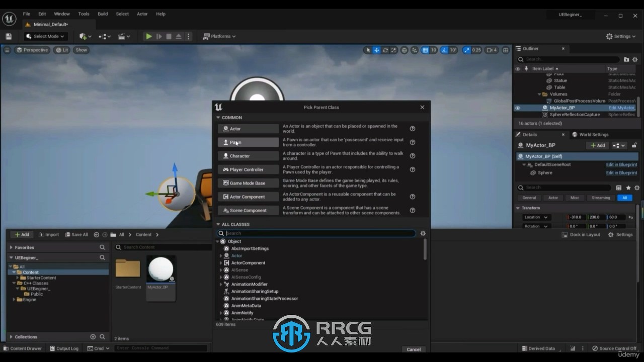
Task: Save the current level with the floppy icon
Action: [9, 36]
